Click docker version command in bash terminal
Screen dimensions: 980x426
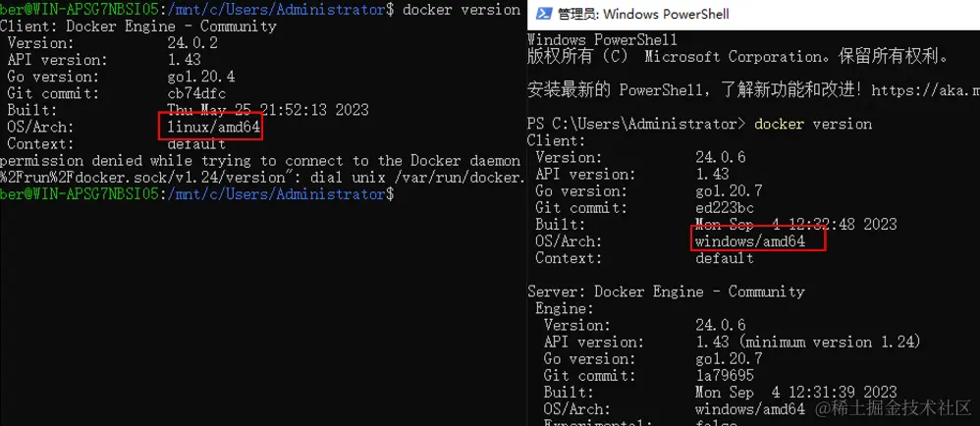pos(462,10)
